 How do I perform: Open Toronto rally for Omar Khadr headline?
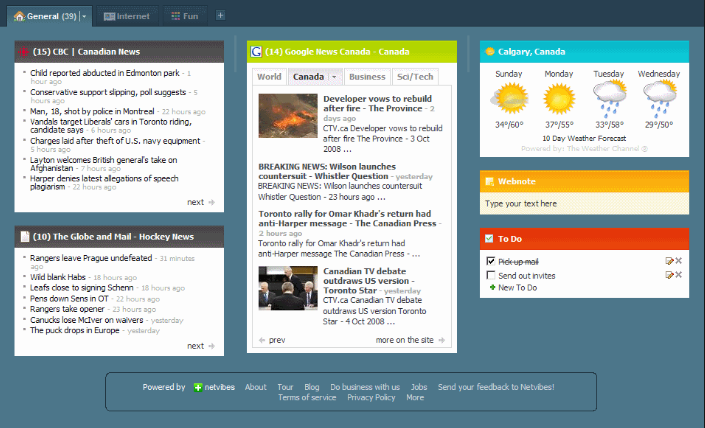347,218
